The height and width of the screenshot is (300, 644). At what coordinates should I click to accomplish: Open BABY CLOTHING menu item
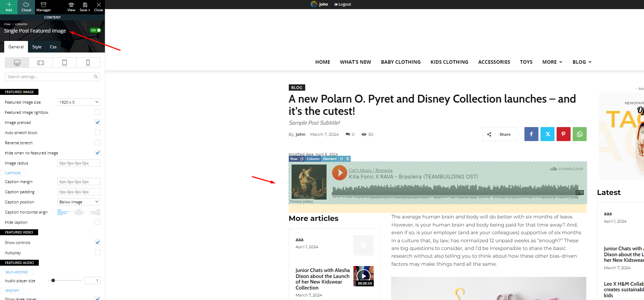[x=401, y=62]
